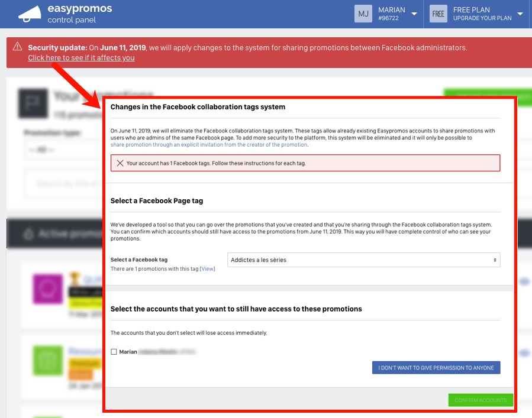Click 'I don't want to give permission to anyone'
The height and width of the screenshot is (418, 532).
(436, 368)
